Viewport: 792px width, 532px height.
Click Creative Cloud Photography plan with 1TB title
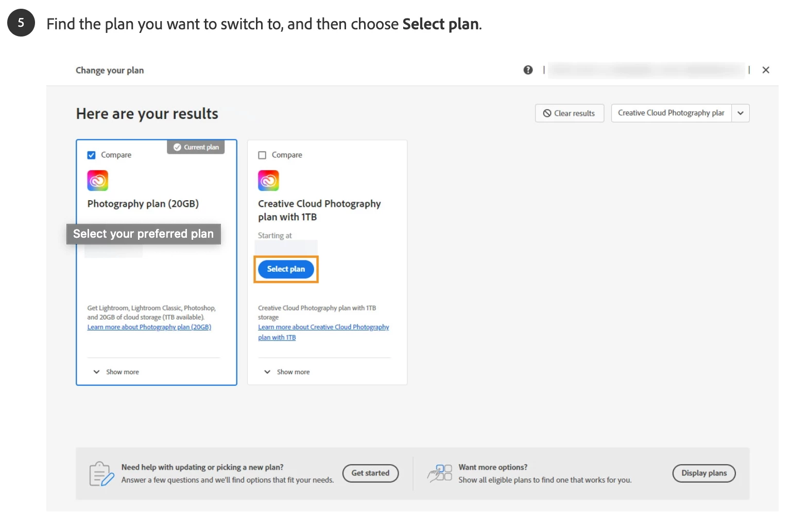tap(319, 210)
